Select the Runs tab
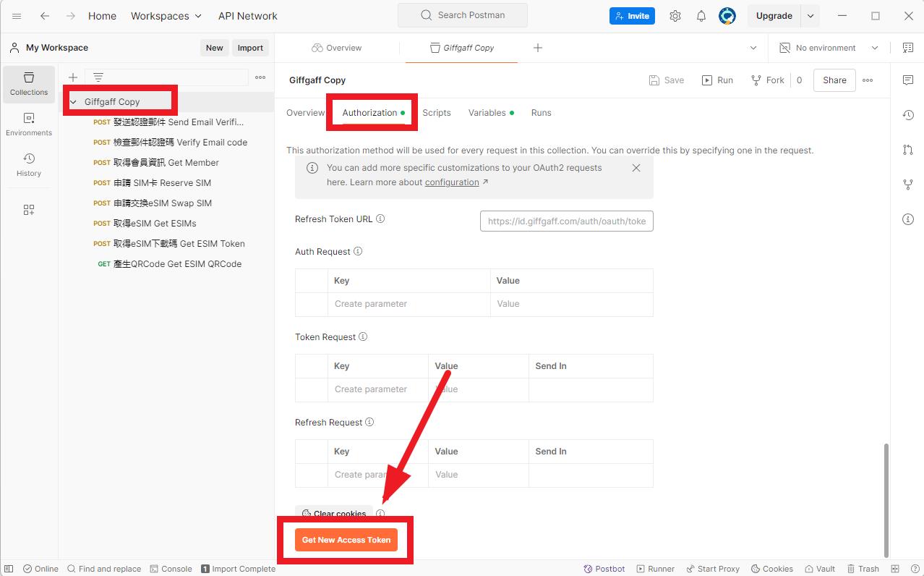 542,113
